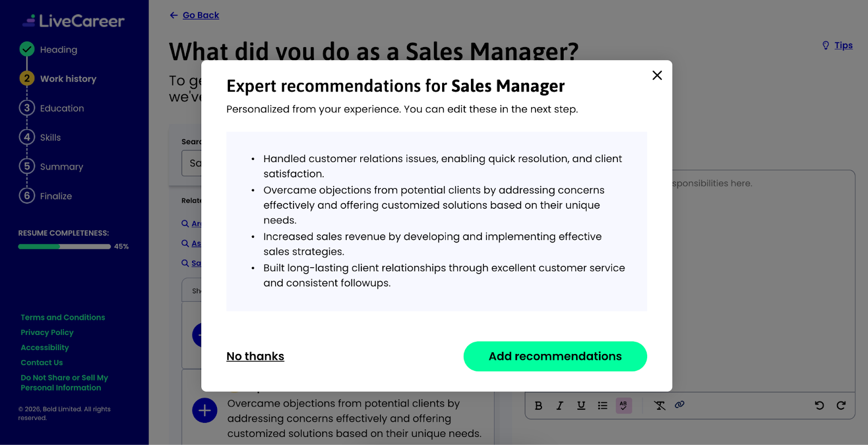Open the Tips link

tap(843, 46)
